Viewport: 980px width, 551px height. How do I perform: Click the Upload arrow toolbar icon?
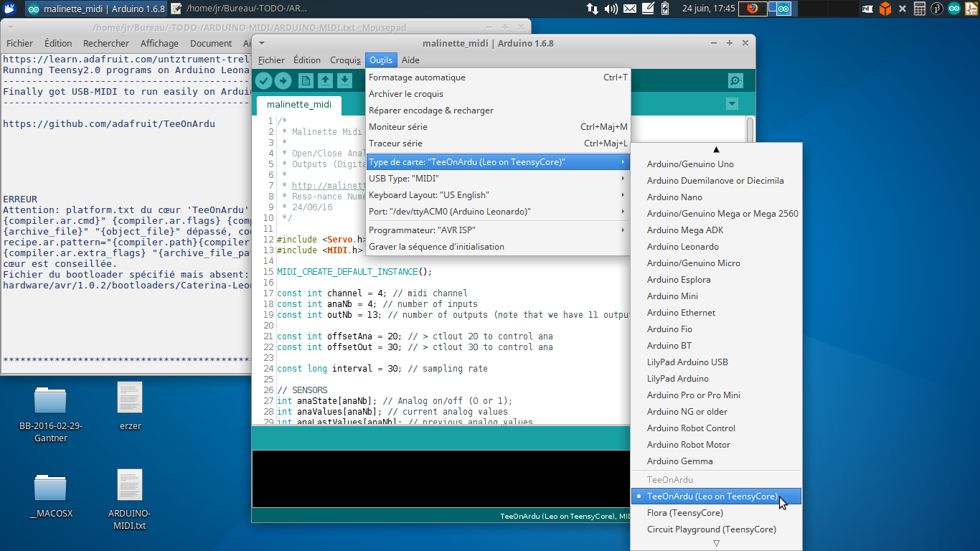tap(283, 81)
